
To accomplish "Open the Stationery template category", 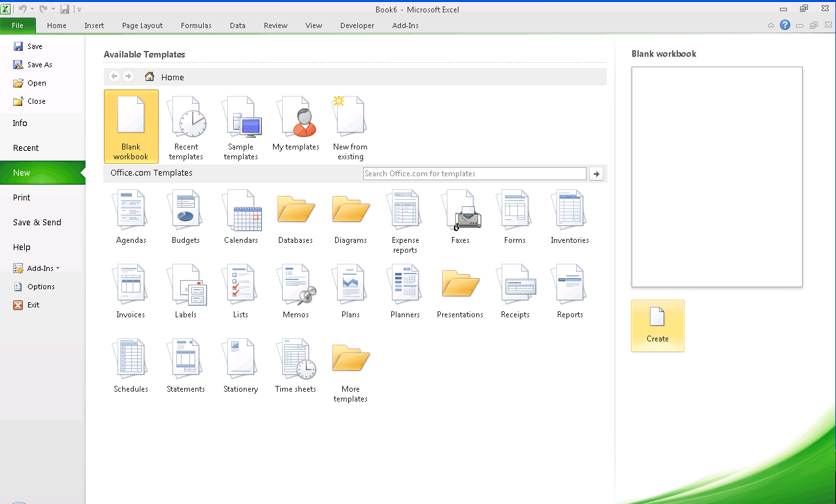I will click(241, 365).
